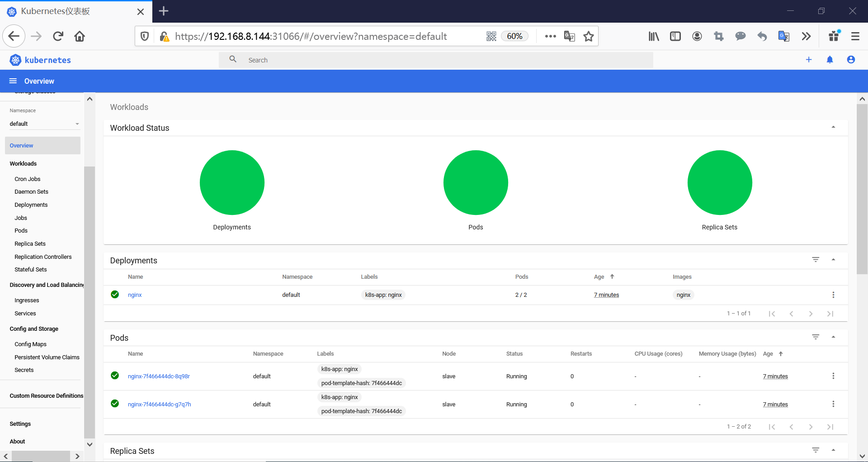Click the sidebar scroll down arrow
This screenshot has height=462, width=868.
point(90,444)
